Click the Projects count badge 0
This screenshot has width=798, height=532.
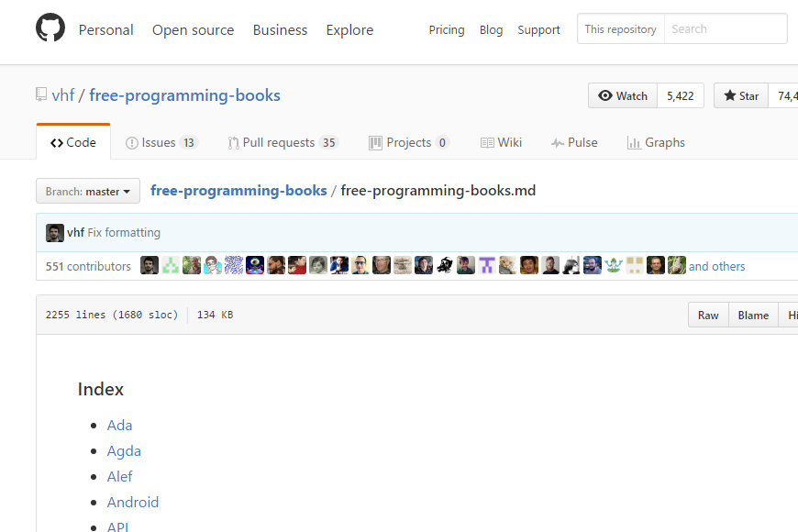pyautogui.click(x=442, y=143)
